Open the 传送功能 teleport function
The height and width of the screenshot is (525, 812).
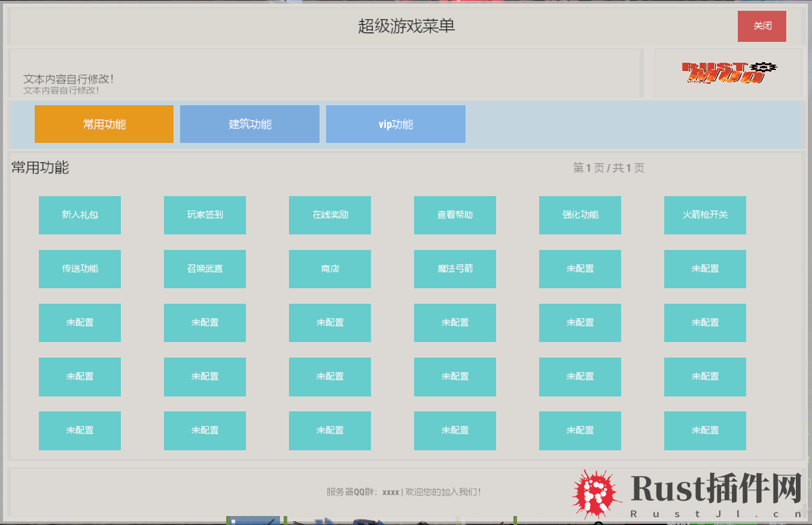80,269
